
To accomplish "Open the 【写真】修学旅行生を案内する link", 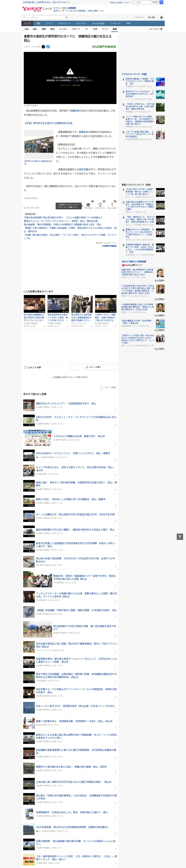I will (x=48, y=123).
